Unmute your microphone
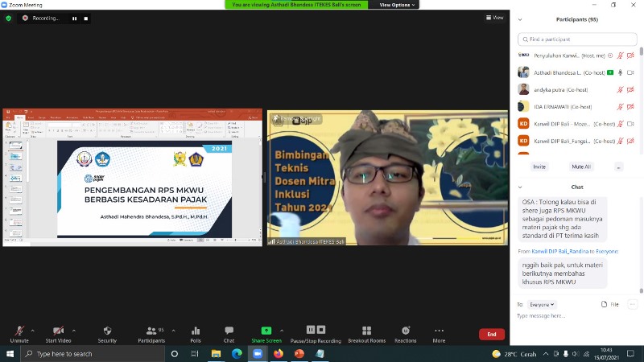 (19, 334)
